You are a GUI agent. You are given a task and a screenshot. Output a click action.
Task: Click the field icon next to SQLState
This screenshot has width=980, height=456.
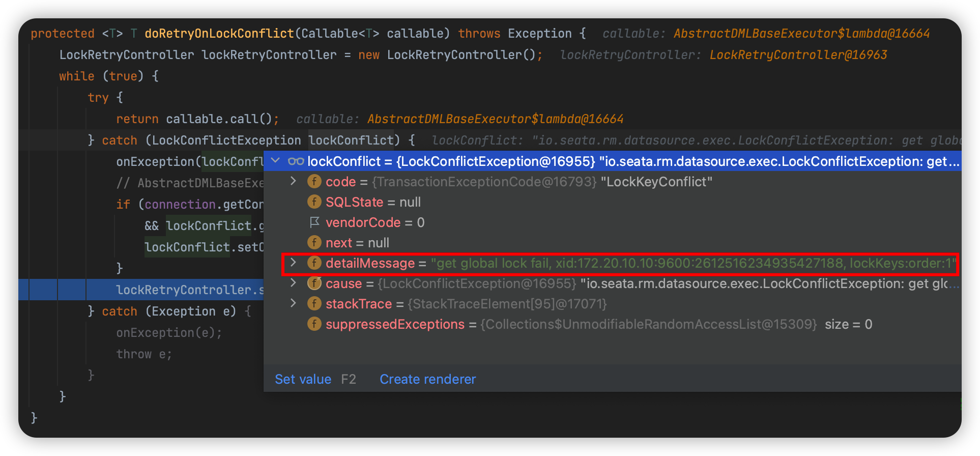coord(314,202)
